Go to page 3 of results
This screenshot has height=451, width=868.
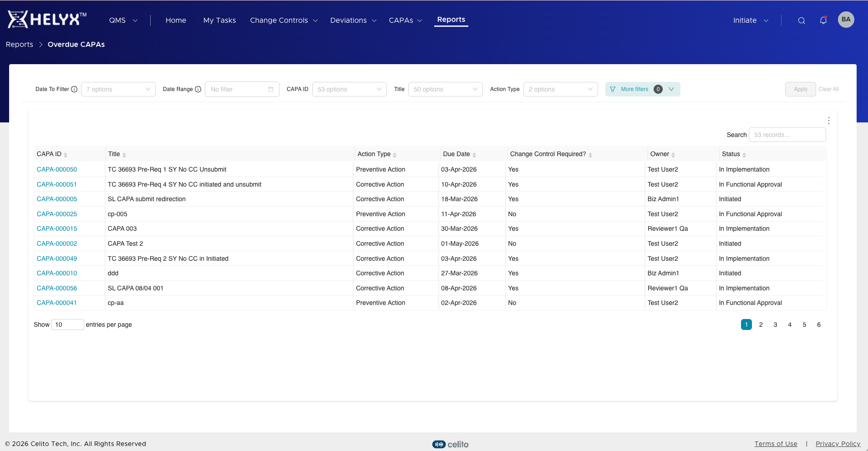pos(775,324)
